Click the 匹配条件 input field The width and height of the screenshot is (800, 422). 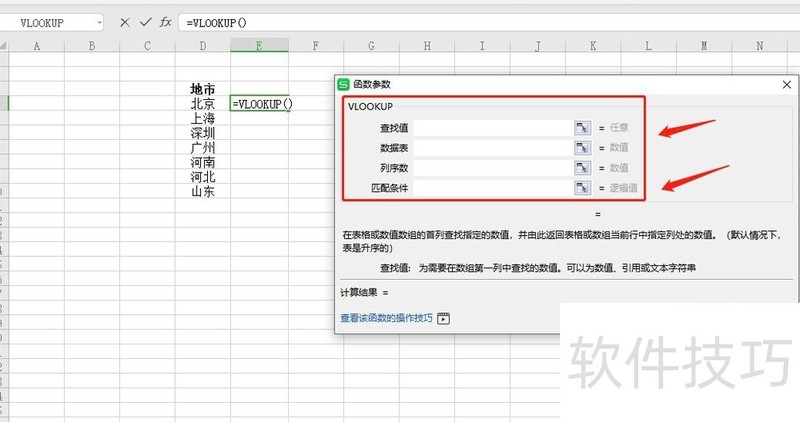click(493, 188)
